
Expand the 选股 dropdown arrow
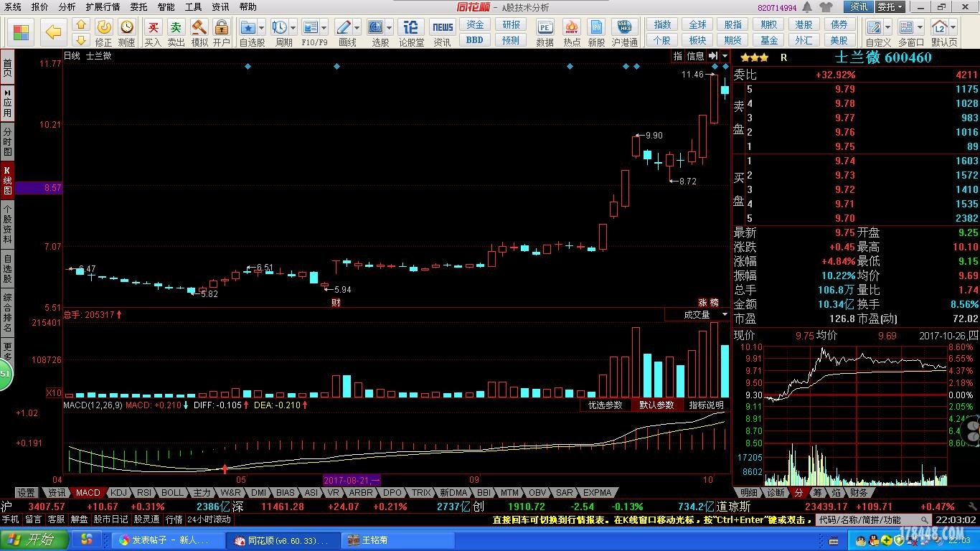389,28
